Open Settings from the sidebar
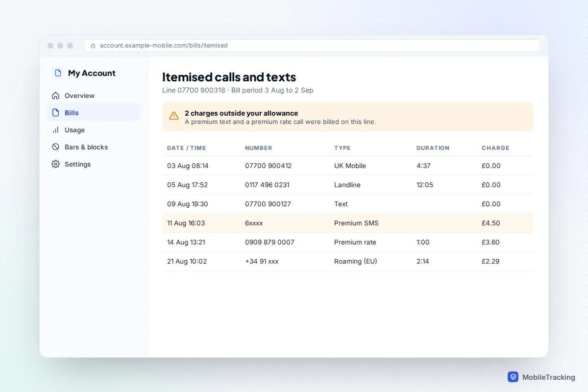This screenshot has height=392, width=588. tap(93, 164)
